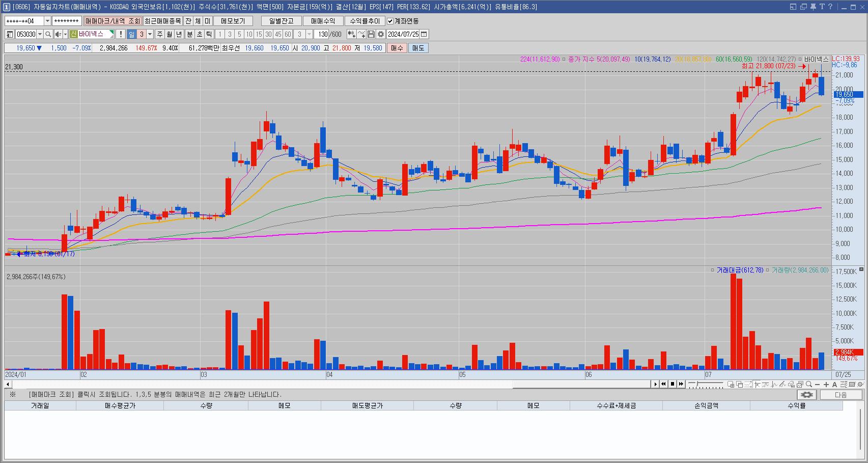Click the stop chart playback control
The image size is (868, 463).
click(x=673, y=384)
